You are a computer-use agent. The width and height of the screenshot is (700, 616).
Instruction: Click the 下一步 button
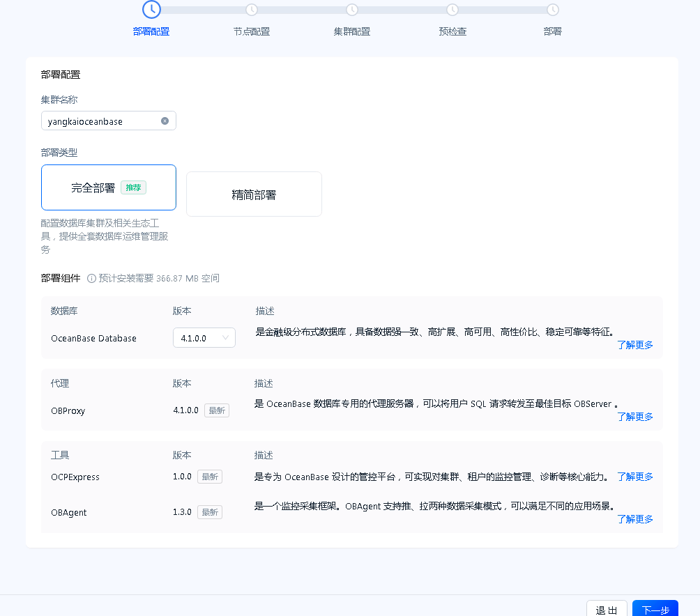655,609
